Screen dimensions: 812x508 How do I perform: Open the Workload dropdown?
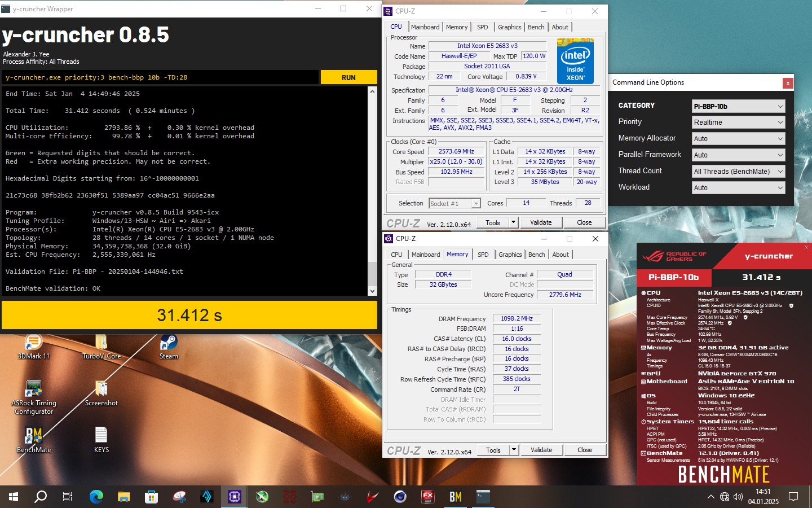pyautogui.click(x=739, y=187)
